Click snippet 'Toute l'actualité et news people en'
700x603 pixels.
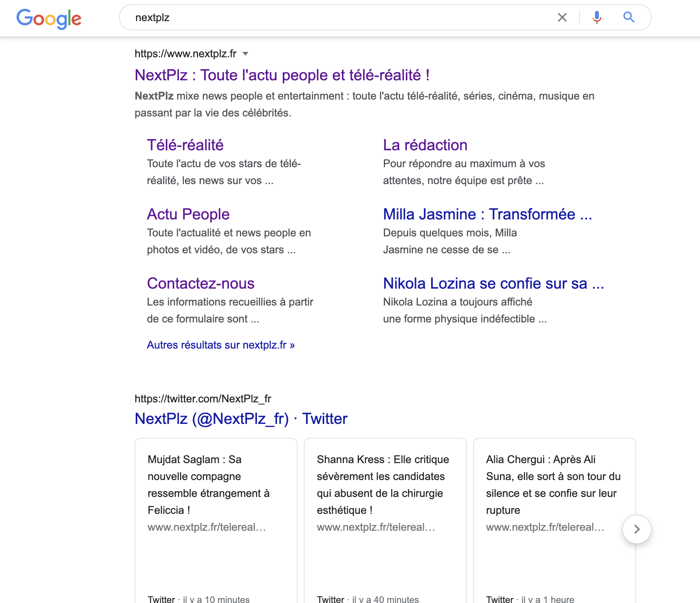point(229,233)
